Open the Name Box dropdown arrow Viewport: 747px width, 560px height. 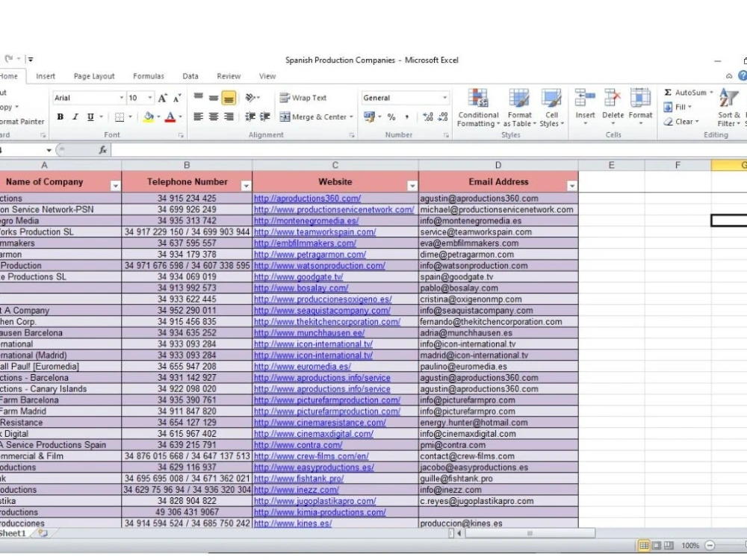tap(49, 150)
